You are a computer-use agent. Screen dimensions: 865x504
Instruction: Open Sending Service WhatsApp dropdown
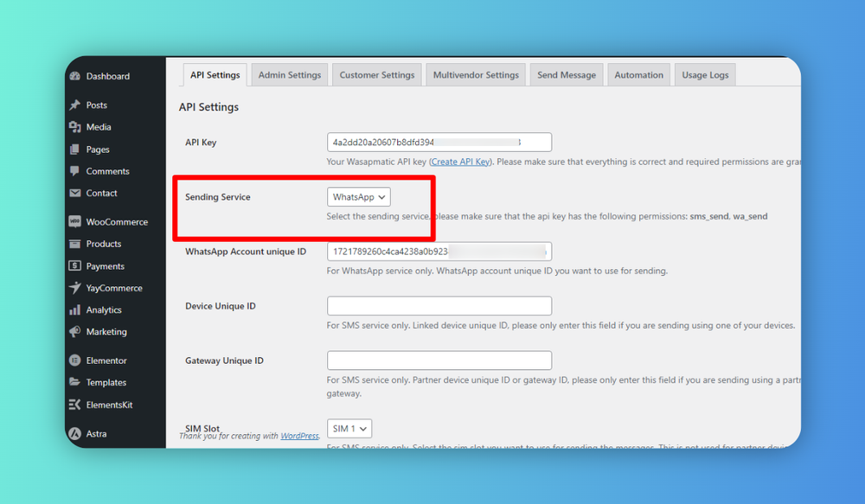click(359, 197)
